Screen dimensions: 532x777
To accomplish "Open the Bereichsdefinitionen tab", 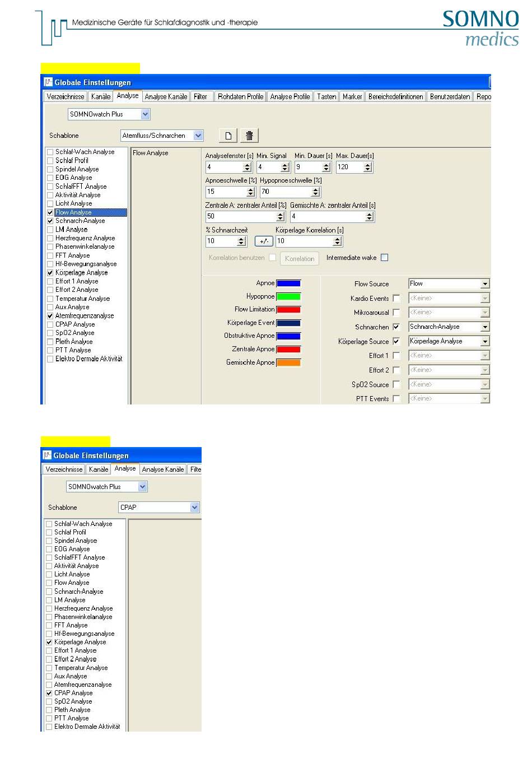I will [x=396, y=97].
